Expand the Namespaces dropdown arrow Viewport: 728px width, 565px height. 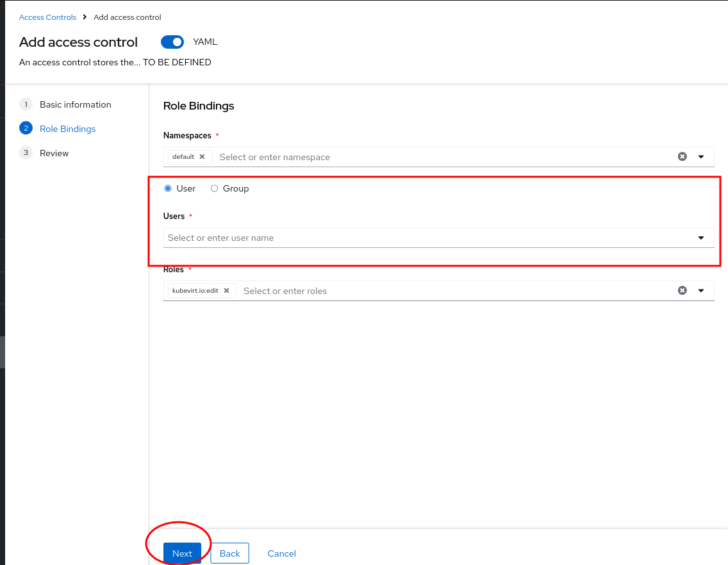(701, 156)
